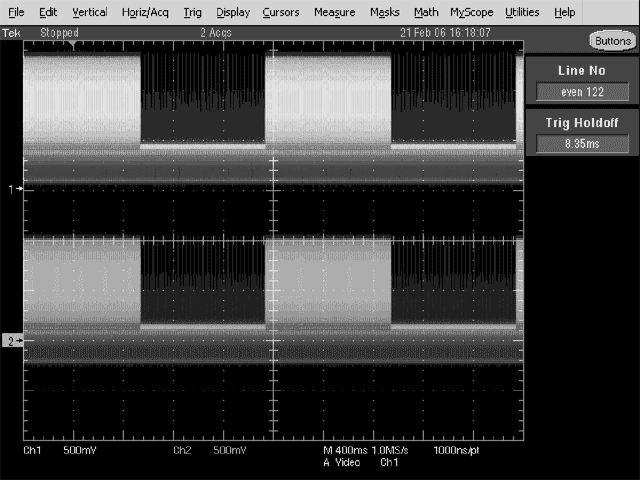Open the Utilities menu
Image resolution: width=640 pixels, height=480 pixels.
click(522, 12)
